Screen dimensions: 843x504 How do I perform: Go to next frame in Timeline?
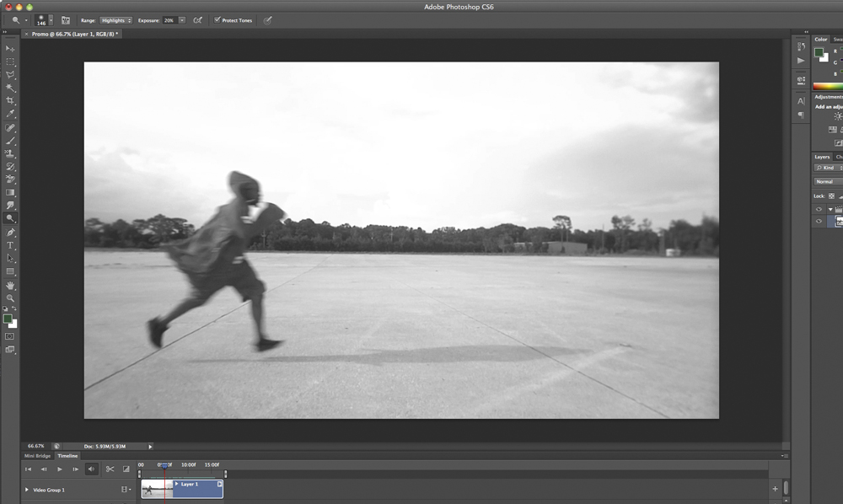pos(75,469)
